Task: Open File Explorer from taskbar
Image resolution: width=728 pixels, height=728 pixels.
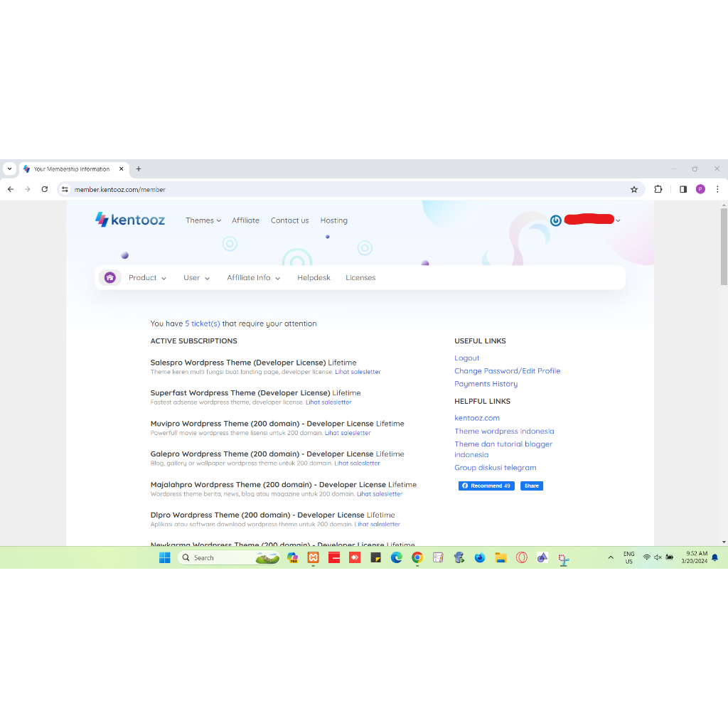Action: [x=500, y=557]
